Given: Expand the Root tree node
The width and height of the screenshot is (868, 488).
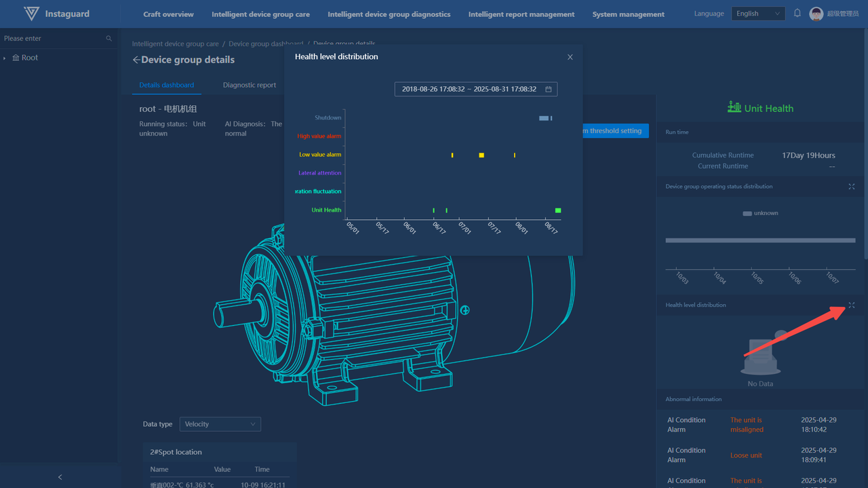Looking at the screenshot, I should tap(5, 58).
